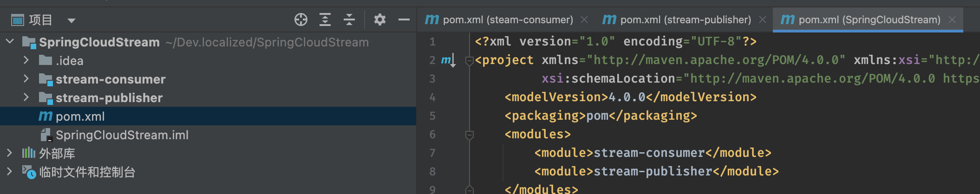Viewport: 980px width, 194px height.
Task: Click module text stream-publisher on line 8
Action: [x=653, y=171]
